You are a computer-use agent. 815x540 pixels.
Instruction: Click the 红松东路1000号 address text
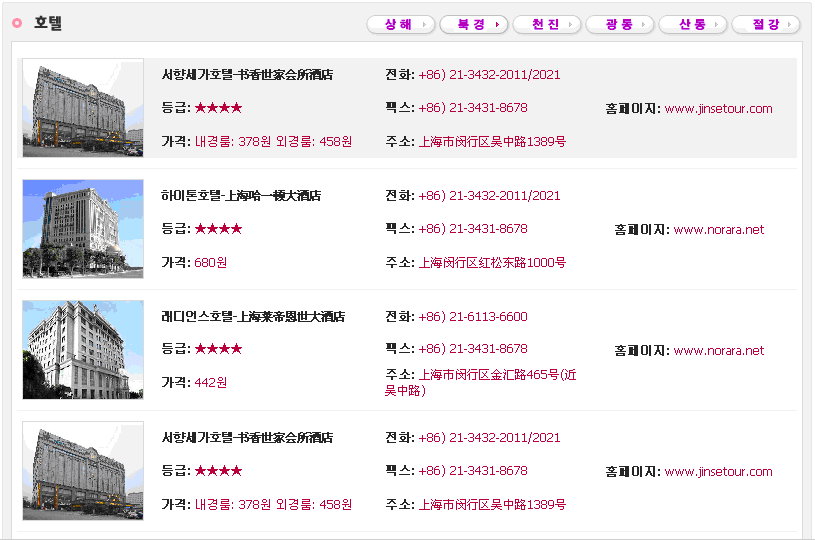492,263
